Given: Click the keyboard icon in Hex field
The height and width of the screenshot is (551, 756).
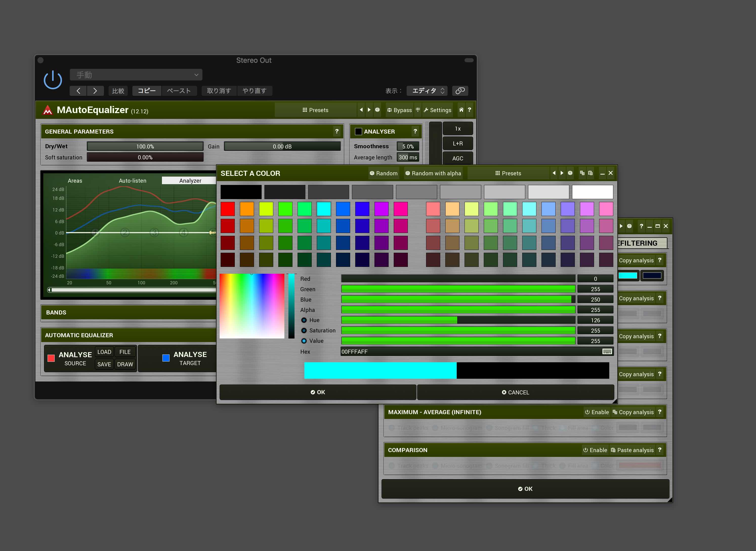Looking at the screenshot, I should pyautogui.click(x=607, y=352).
